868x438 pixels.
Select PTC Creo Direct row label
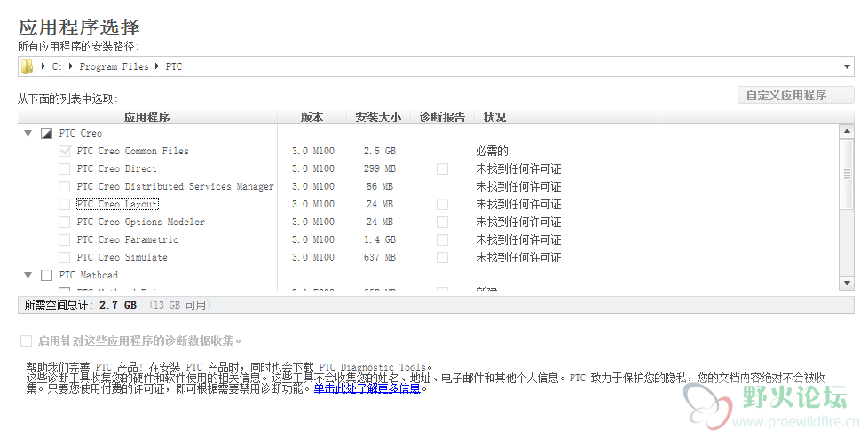coord(117,168)
